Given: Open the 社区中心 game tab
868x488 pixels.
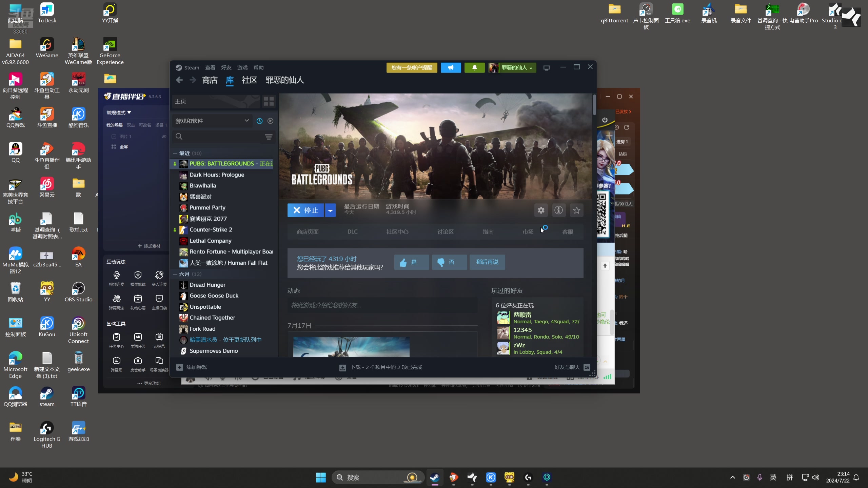Looking at the screenshot, I should 397,231.
